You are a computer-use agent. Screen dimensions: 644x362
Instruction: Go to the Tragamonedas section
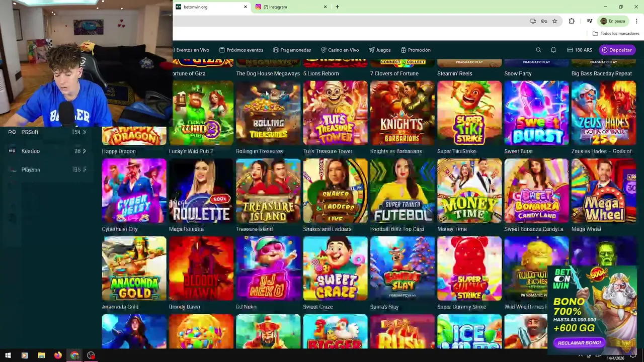[292, 50]
